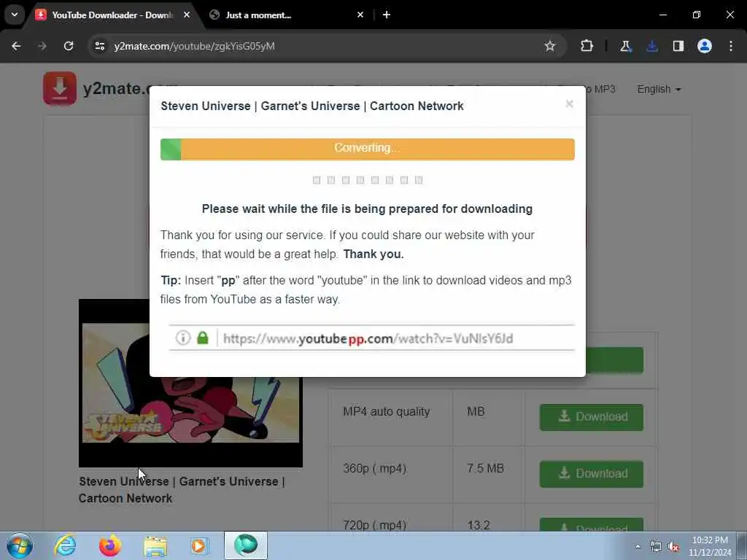Click the y2mate red logo icon
This screenshot has width=747, height=560.
tap(60, 88)
